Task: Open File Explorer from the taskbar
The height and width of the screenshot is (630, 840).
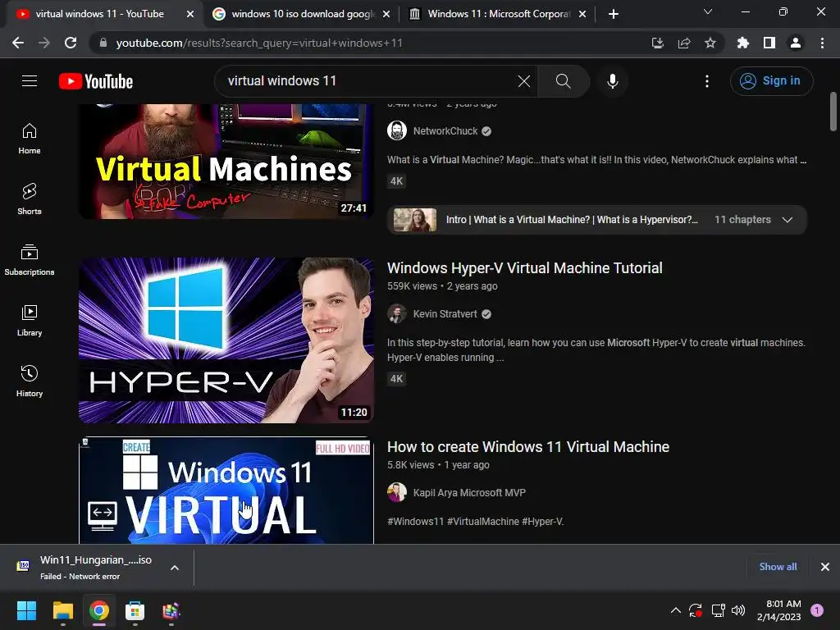Action: 62,610
